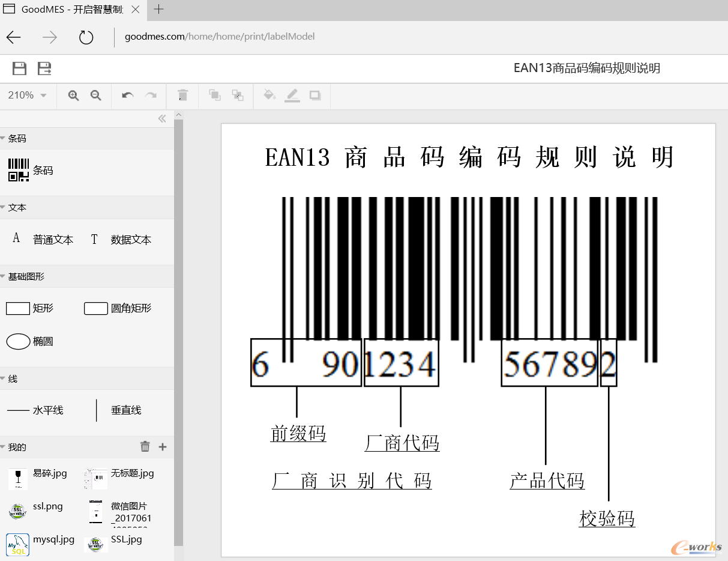Screen dimensions: 728x561
Task: Select the 产品代码 label on the canvas
Action: 547,481
